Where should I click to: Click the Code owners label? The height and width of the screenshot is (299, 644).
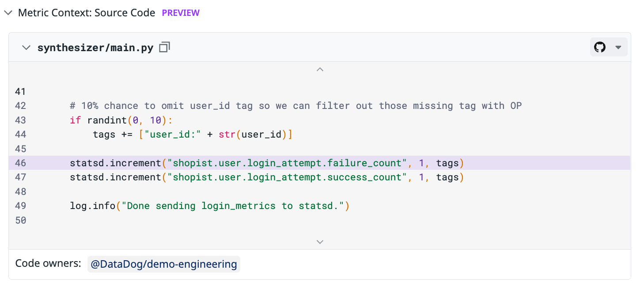pyautogui.click(x=48, y=264)
